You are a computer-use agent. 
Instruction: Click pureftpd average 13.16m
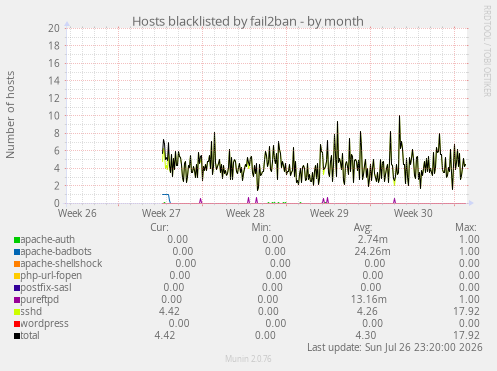(369, 299)
